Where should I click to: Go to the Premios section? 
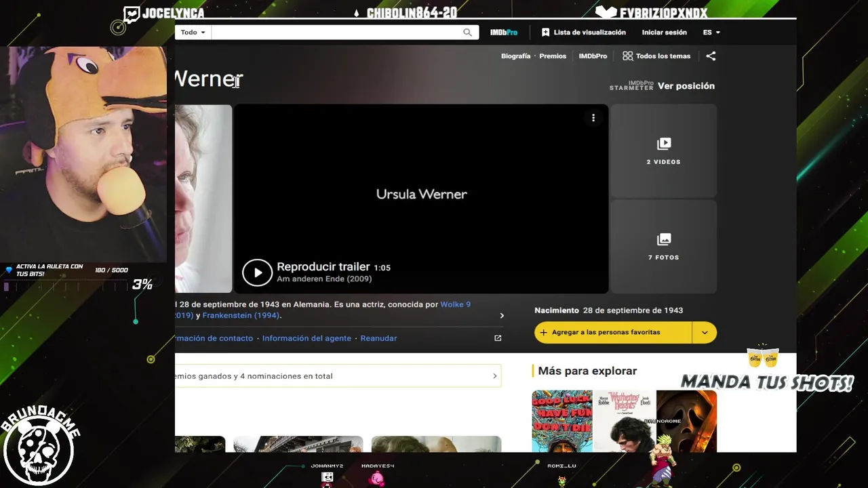(553, 56)
